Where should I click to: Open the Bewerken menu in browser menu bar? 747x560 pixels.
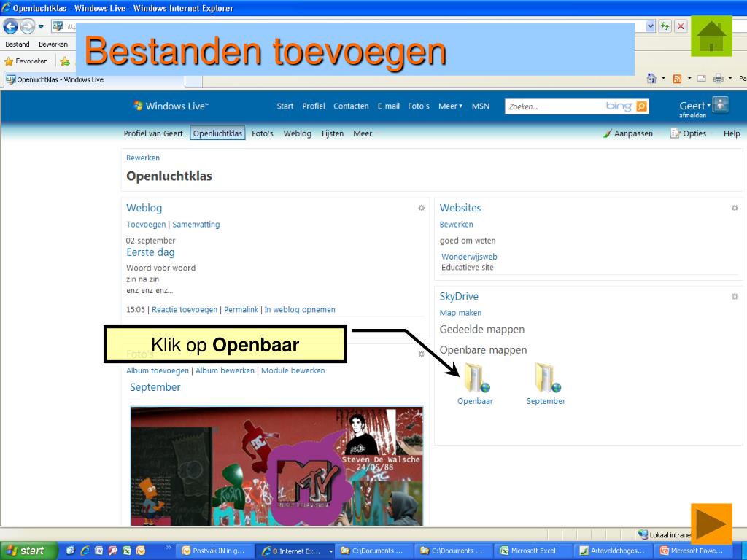point(53,44)
